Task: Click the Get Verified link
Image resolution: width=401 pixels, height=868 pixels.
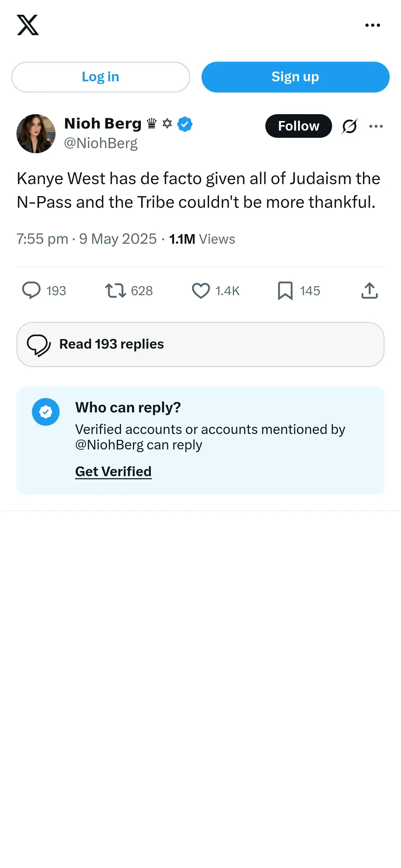Action: pyautogui.click(x=113, y=472)
